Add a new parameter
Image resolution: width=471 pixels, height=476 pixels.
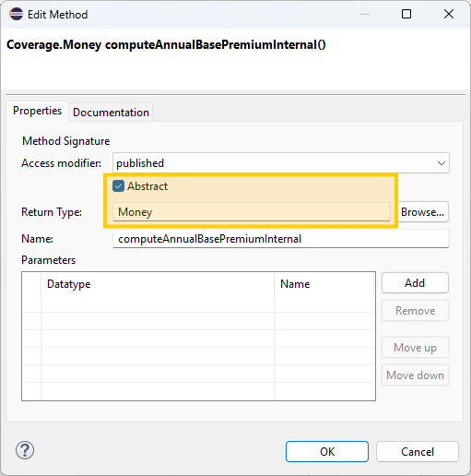415,282
